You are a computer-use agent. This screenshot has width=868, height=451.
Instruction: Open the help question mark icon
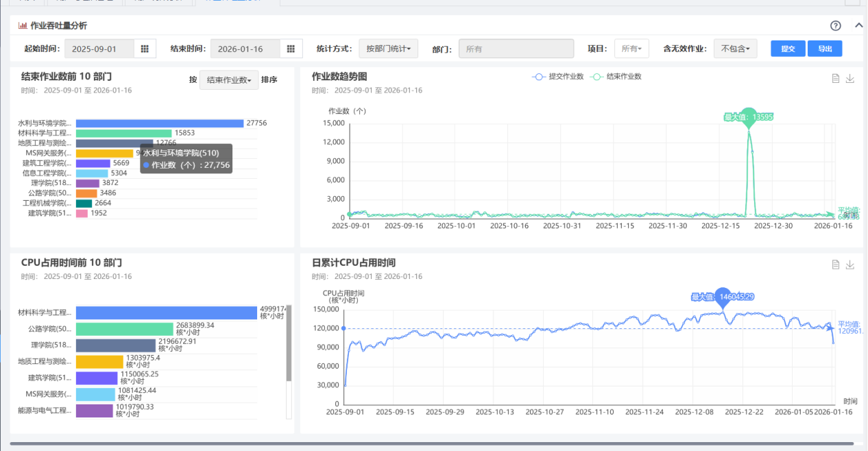click(835, 26)
